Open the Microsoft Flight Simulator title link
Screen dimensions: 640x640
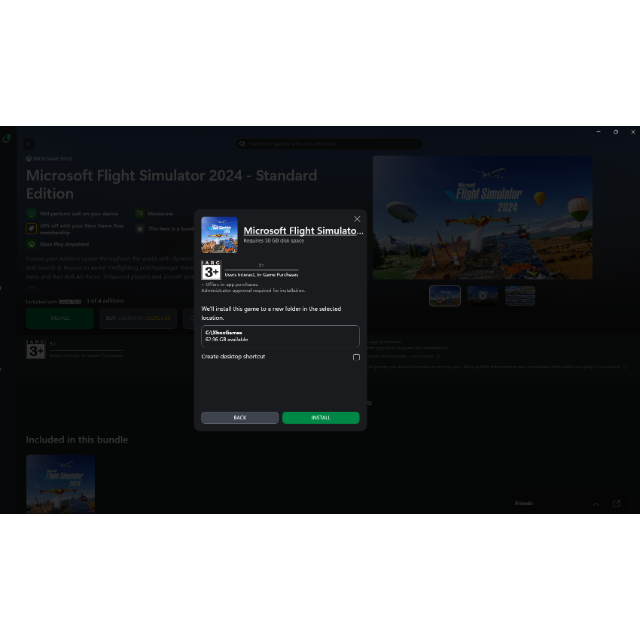point(303,230)
